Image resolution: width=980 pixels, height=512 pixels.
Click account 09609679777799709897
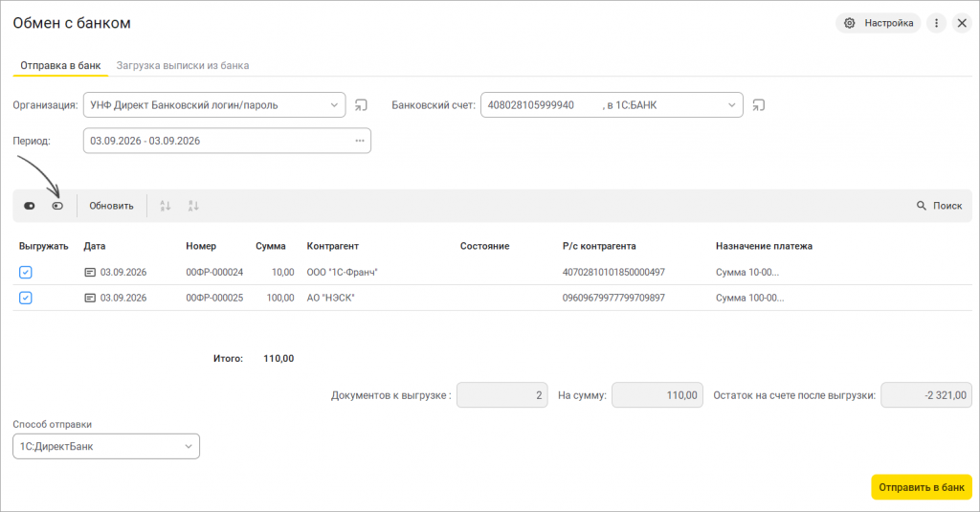(x=613, y=299)
